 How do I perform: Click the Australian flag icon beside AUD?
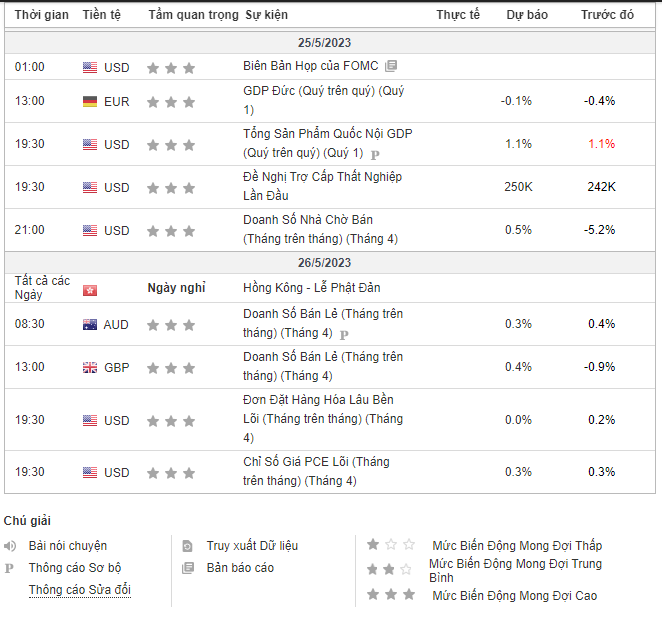click(90, 325)
